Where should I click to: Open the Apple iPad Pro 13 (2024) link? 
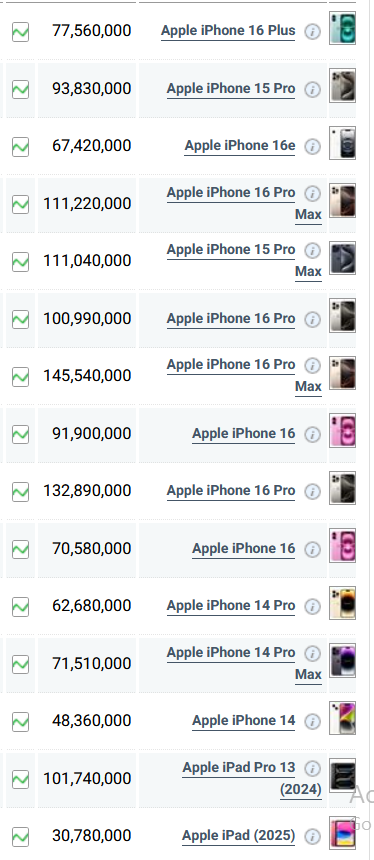click(x=252, y=778)
